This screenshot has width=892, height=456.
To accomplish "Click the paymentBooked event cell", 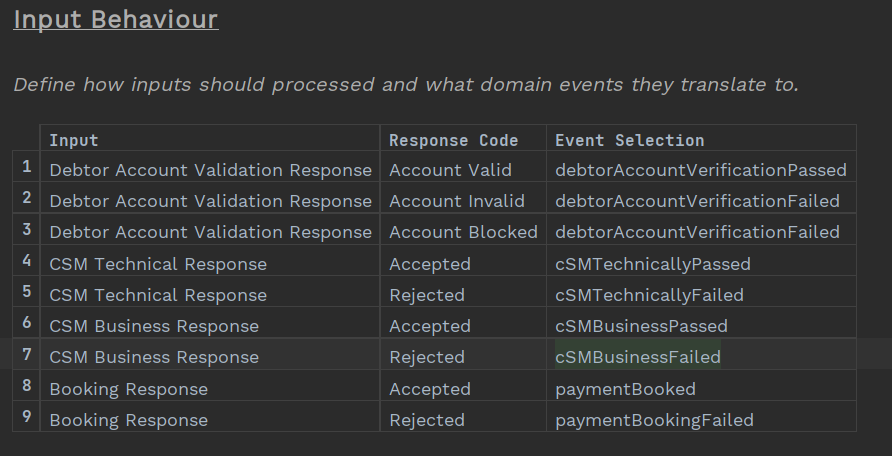I will 625,389.
